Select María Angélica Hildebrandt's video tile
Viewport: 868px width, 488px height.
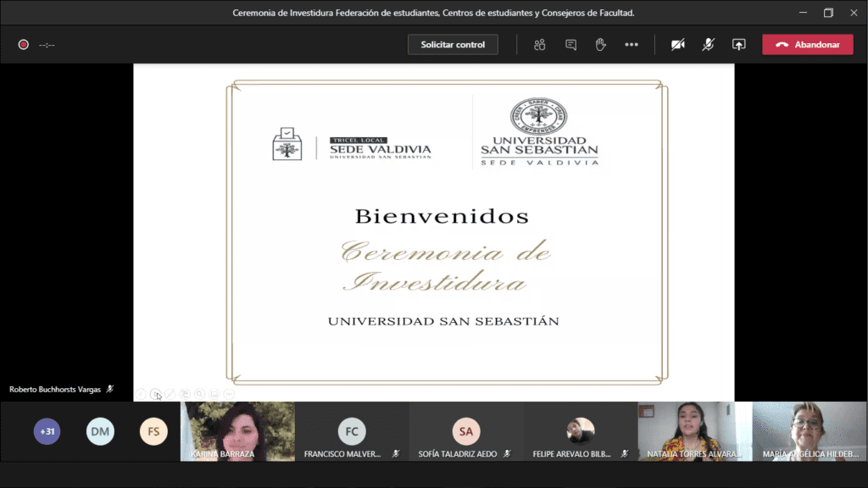pos(810,431)
